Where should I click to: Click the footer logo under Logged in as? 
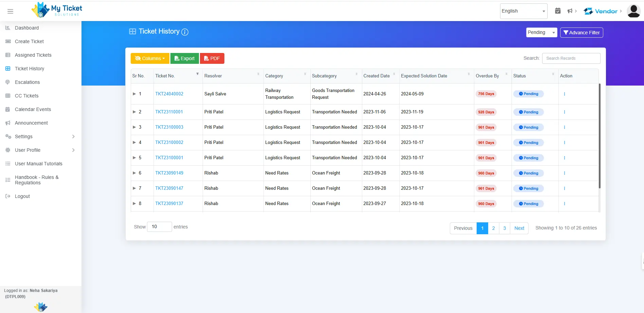[x=41, y=307]
